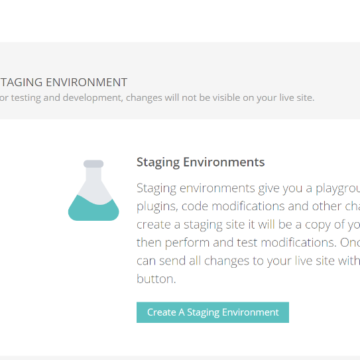The width and height of the screenshot is (360, 360).
Task: Click the line starting with 'Staging environments give you'
Action: (x=248, y=188)
